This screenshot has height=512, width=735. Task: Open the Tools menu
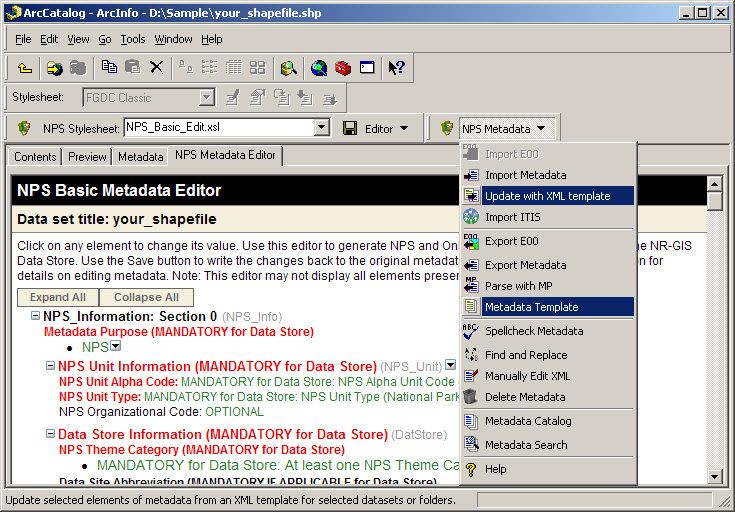coord(133,39)
